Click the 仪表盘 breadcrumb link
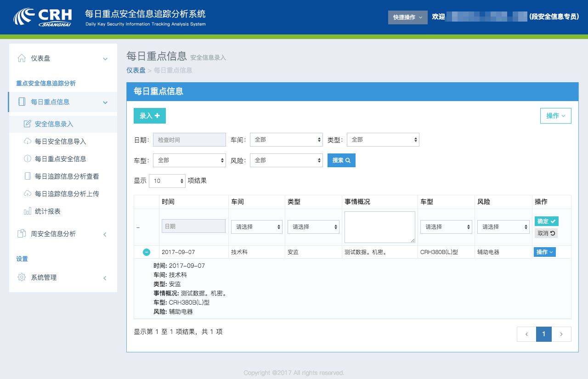This screenshot has height=379, width=588. (136, 70)
